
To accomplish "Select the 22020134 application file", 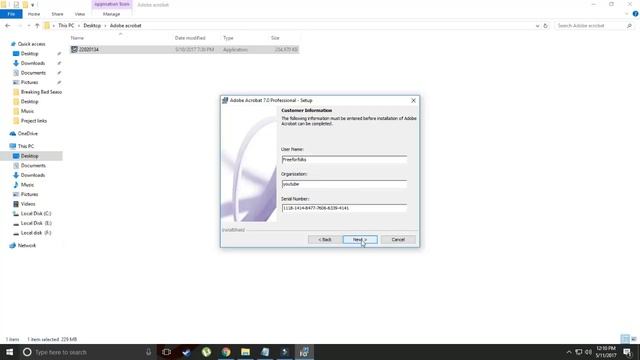I will (x=184, y=50).
